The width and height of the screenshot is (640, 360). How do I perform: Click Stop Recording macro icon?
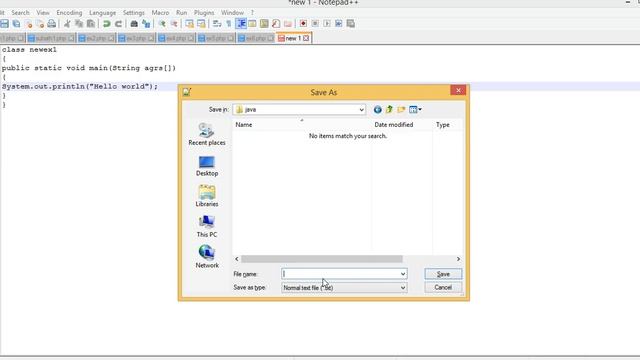pyautogui.click(x=315, y=24)
